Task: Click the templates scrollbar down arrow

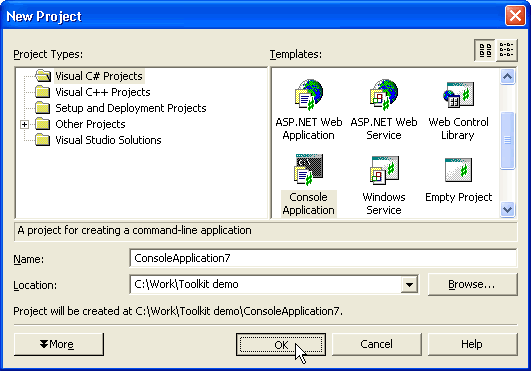Action: [x=507, y=210]
